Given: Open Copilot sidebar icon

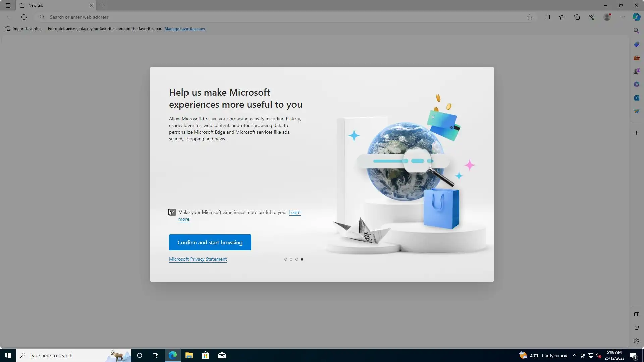Looking at the screenshot, I should pos(636,17).
